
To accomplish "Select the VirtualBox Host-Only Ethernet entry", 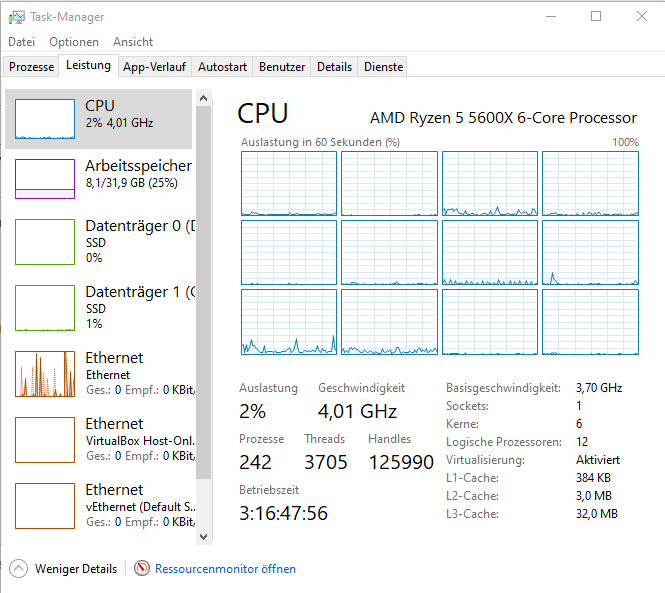I will tap(45, 439).
